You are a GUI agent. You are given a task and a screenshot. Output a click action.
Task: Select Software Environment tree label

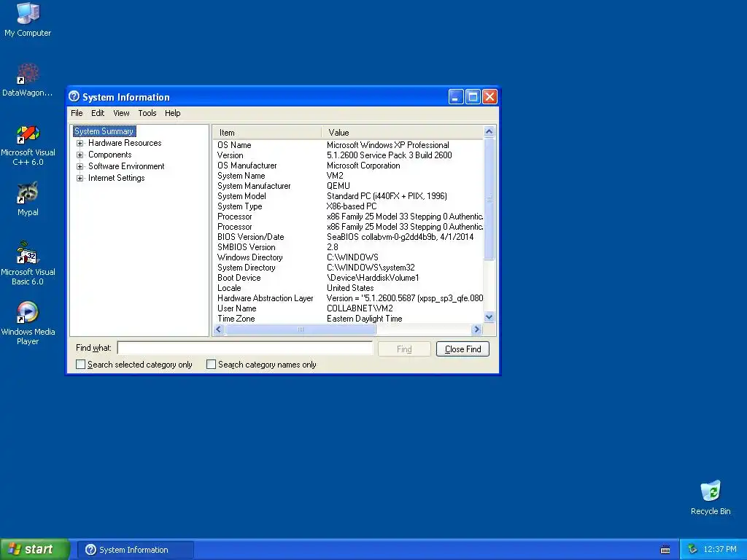126,166
